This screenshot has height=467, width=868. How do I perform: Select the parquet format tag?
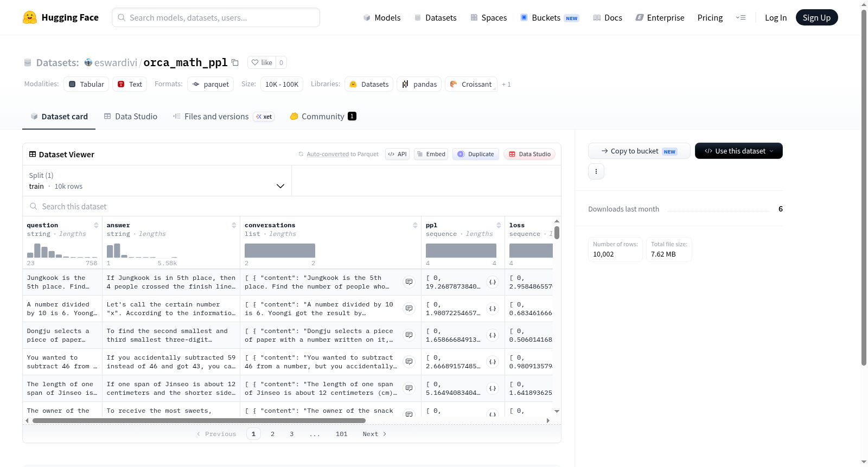(210, 84)
